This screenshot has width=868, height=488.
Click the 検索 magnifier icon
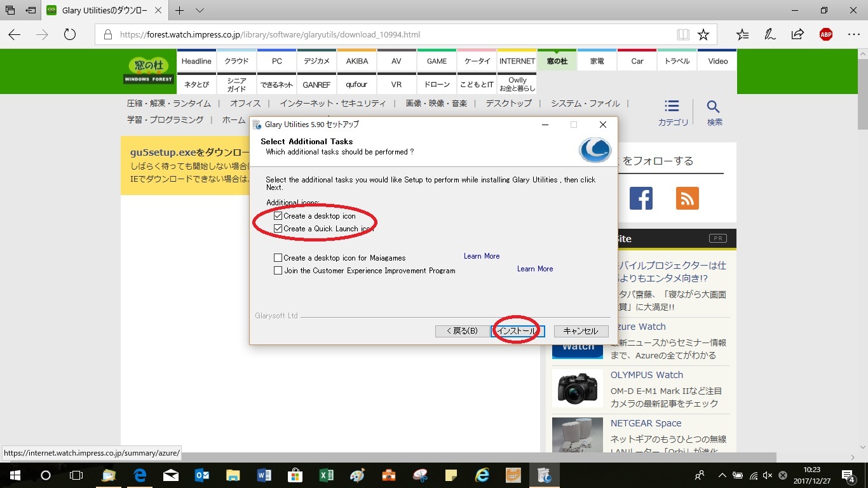pos(714,113)
